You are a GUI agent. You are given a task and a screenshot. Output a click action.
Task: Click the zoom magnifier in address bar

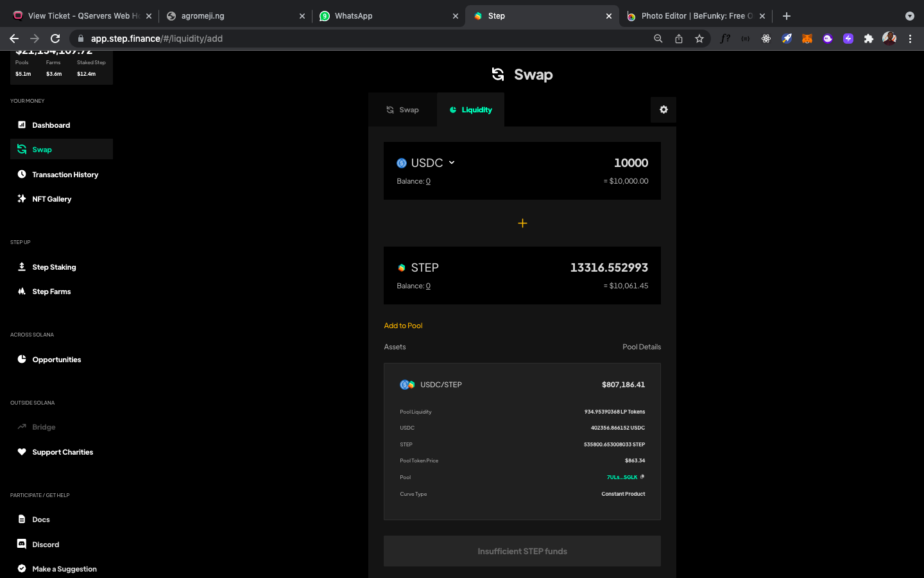tap(658, 39)
